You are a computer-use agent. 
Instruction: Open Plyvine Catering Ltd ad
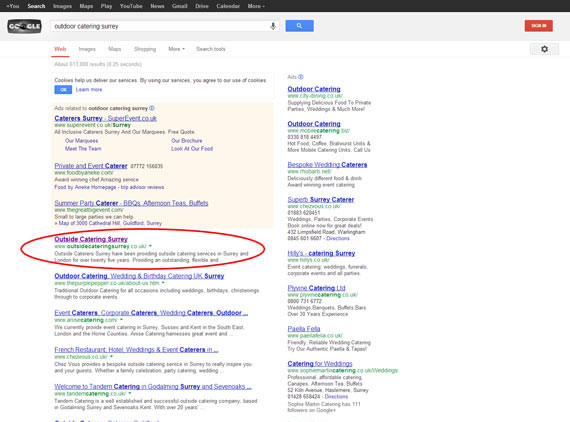point(316,288)
